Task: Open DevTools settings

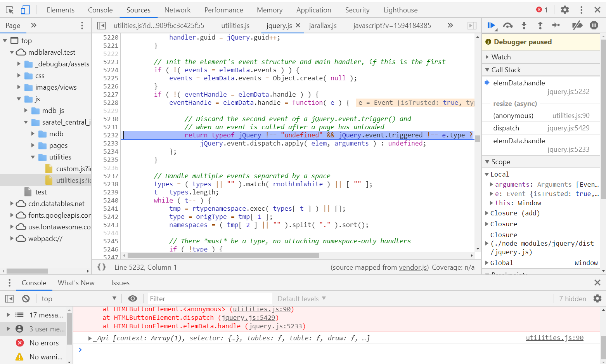Action: click(565, 10)
